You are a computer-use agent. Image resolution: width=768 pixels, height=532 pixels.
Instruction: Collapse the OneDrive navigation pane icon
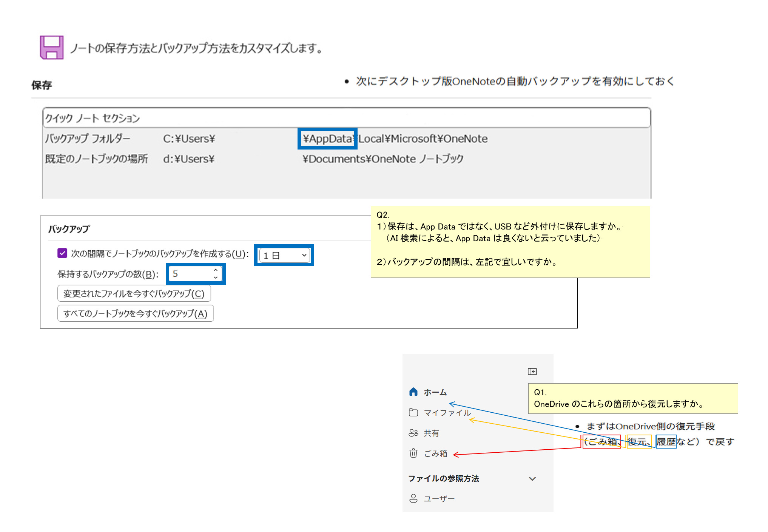(532, 372)
